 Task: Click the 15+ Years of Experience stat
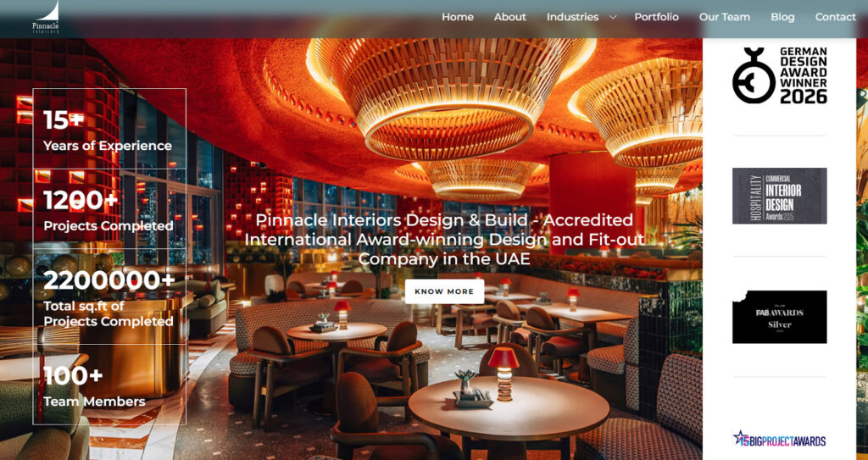click(109, 129)
